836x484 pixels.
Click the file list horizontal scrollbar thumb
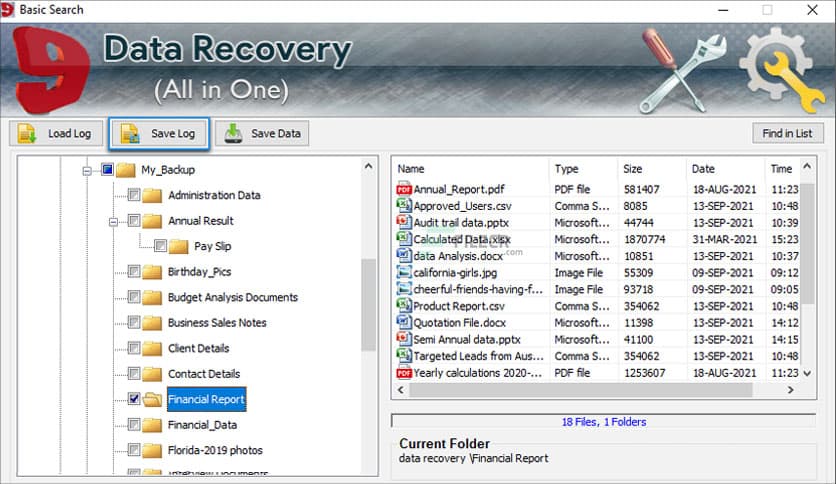click(x=581, y=390)
